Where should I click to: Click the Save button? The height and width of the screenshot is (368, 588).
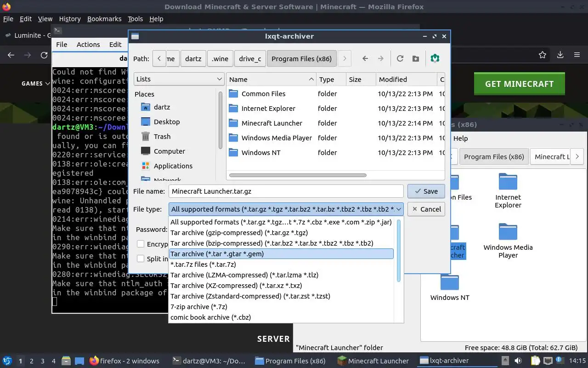(426, 191)
